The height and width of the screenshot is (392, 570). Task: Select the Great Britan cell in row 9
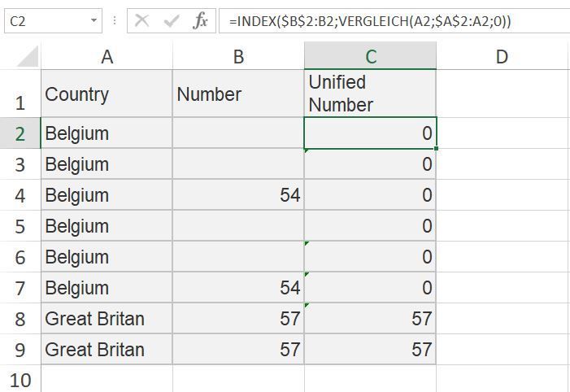(107, 350)
